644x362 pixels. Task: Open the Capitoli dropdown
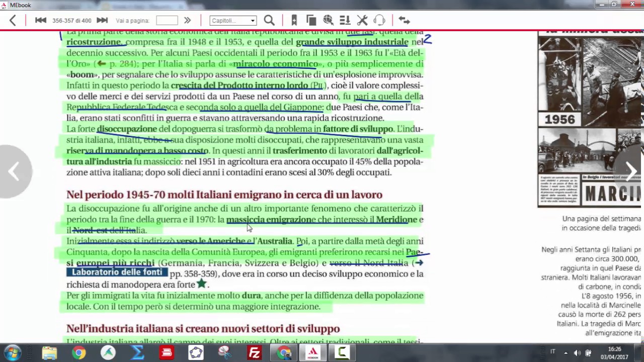coord(233,21)
